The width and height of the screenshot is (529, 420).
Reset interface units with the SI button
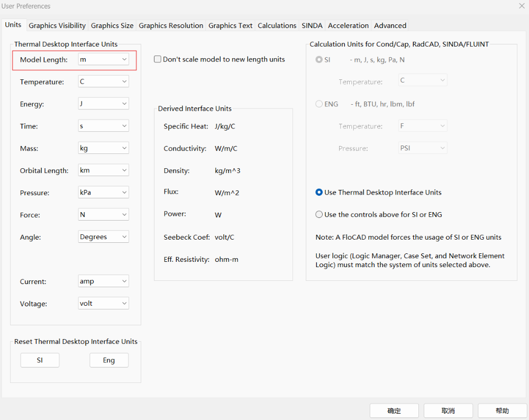coord(40,360)
